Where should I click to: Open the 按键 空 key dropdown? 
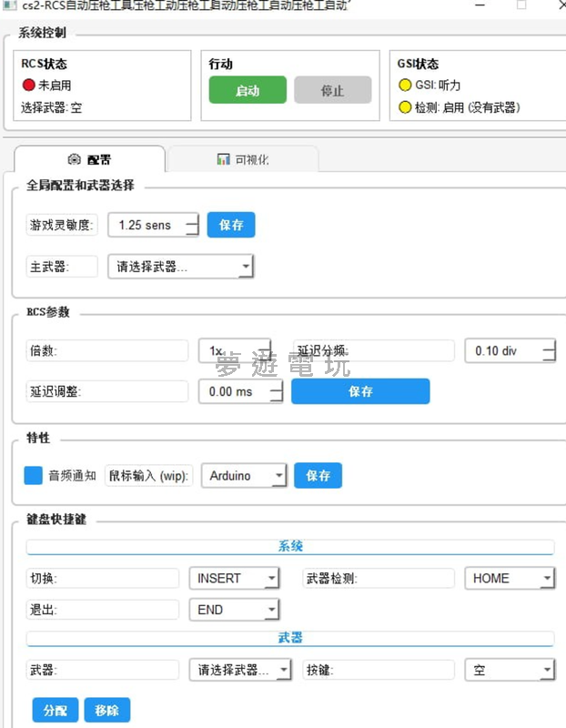510,670
